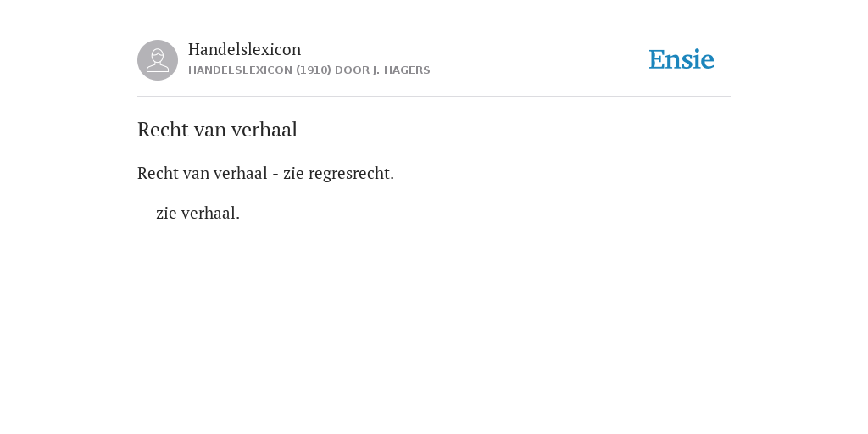
Task: Click the letter 'E' of the Ensie logo
Action: tap(657, 59)
